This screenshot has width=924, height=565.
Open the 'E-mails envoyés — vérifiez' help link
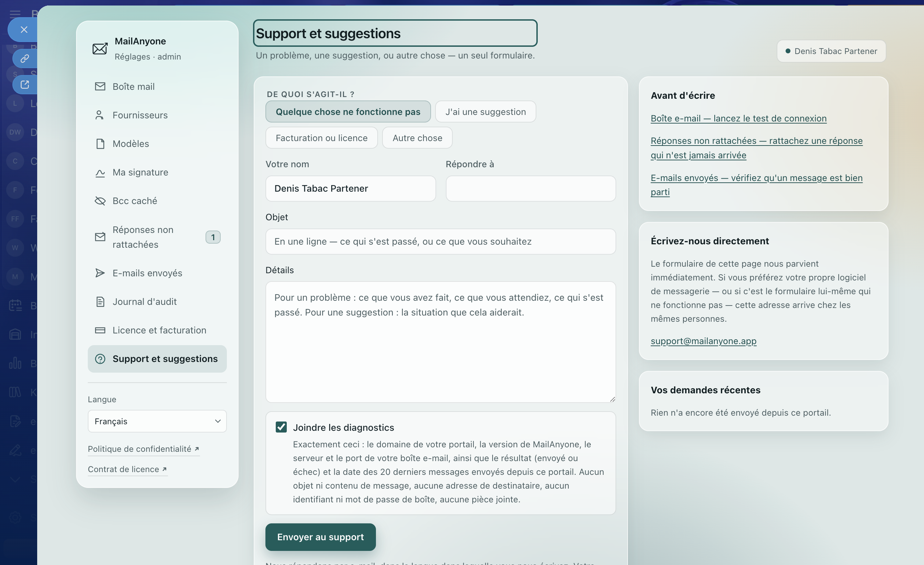[756, 185]
